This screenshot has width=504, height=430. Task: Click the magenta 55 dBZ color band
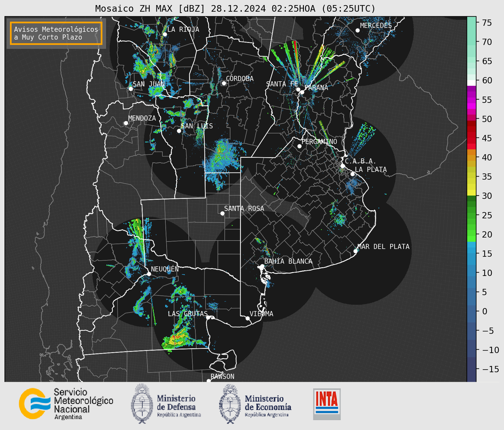click(x=471, y=100)
